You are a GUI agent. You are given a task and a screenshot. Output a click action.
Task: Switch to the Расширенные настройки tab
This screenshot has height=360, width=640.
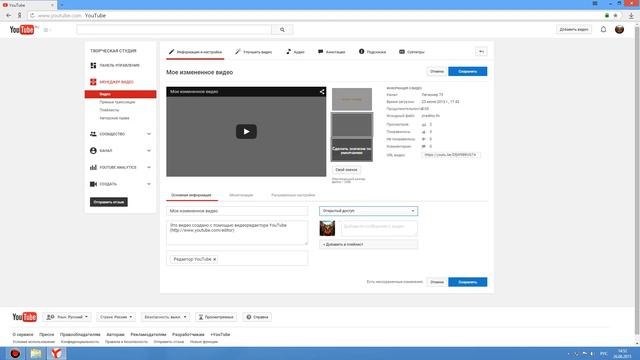[x=293, y=195]
